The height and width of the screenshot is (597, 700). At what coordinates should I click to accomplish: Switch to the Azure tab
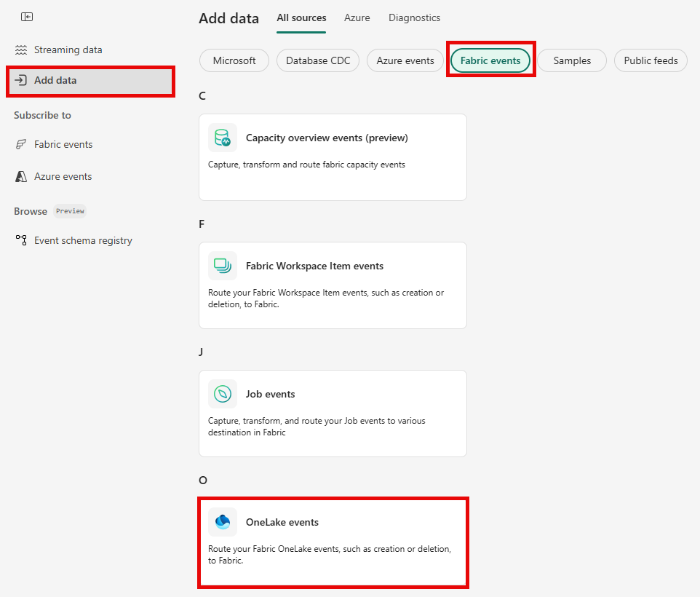(357, 18)
